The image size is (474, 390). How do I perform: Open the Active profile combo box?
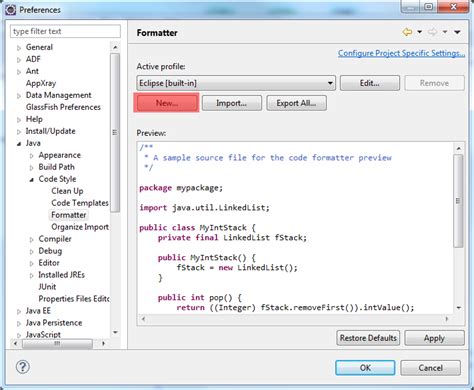[236, 83]
